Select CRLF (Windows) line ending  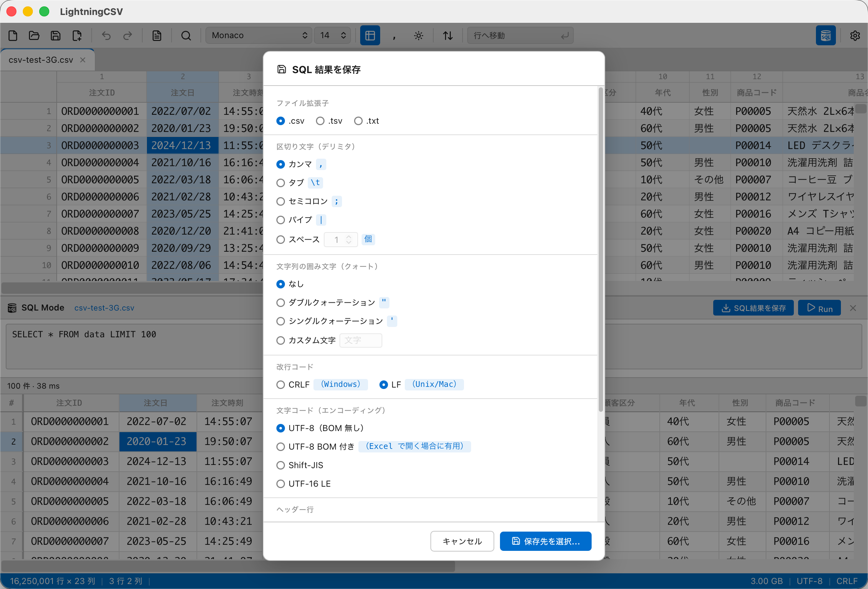pos(322,384)
